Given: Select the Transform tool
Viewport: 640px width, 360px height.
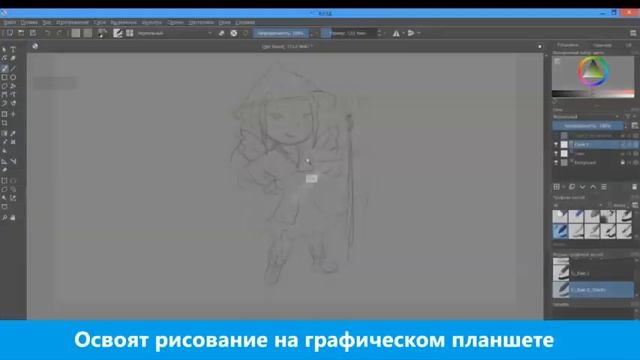Looking at the screenshot, I should [4, 114].
